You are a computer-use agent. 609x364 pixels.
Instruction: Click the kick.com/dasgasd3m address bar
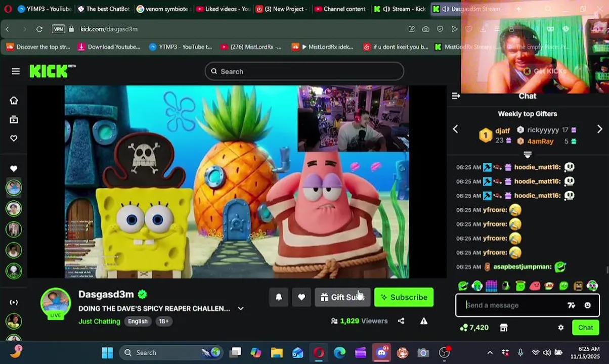(109, 29)
